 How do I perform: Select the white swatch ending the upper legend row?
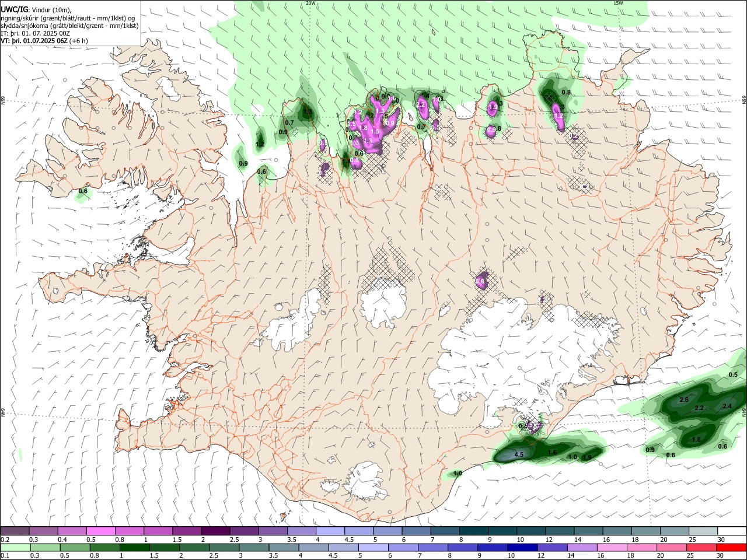point(731,531)
